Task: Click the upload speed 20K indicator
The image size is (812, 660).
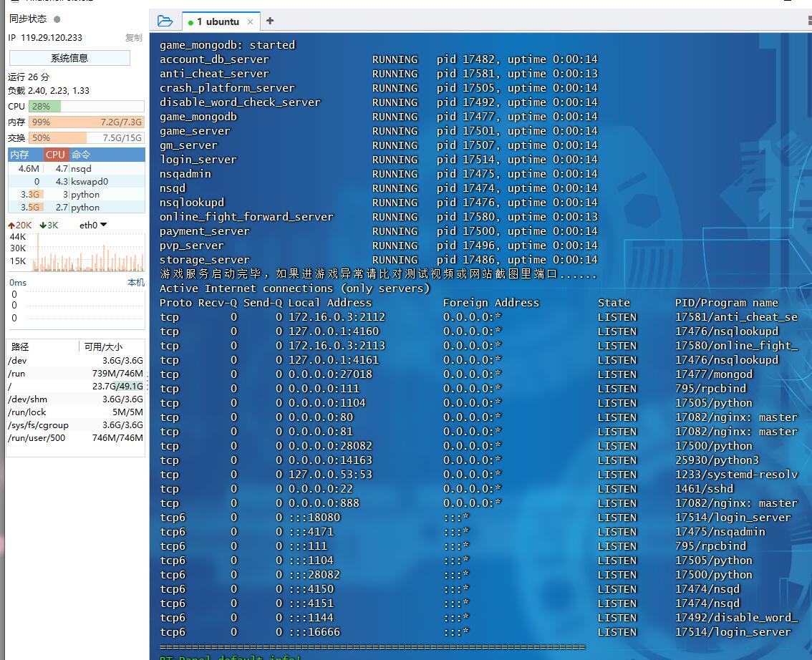Action: pyautogui.click(x=19, y=225)
